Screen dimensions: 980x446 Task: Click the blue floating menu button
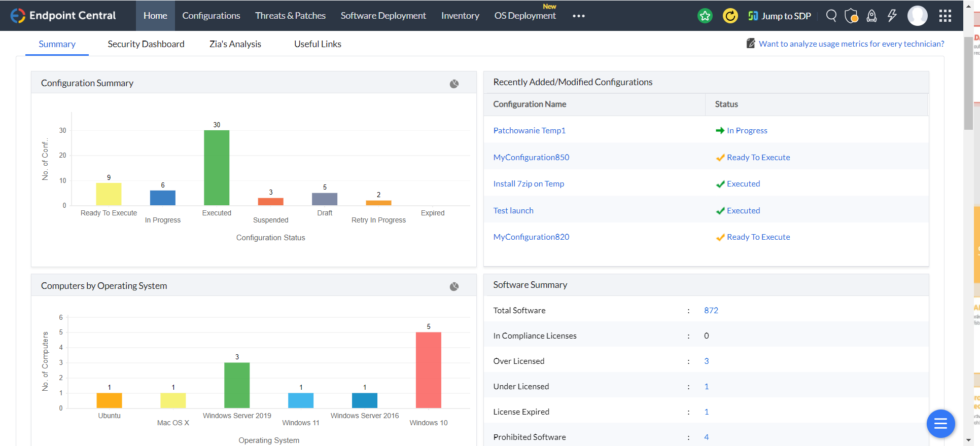(940, 423)
